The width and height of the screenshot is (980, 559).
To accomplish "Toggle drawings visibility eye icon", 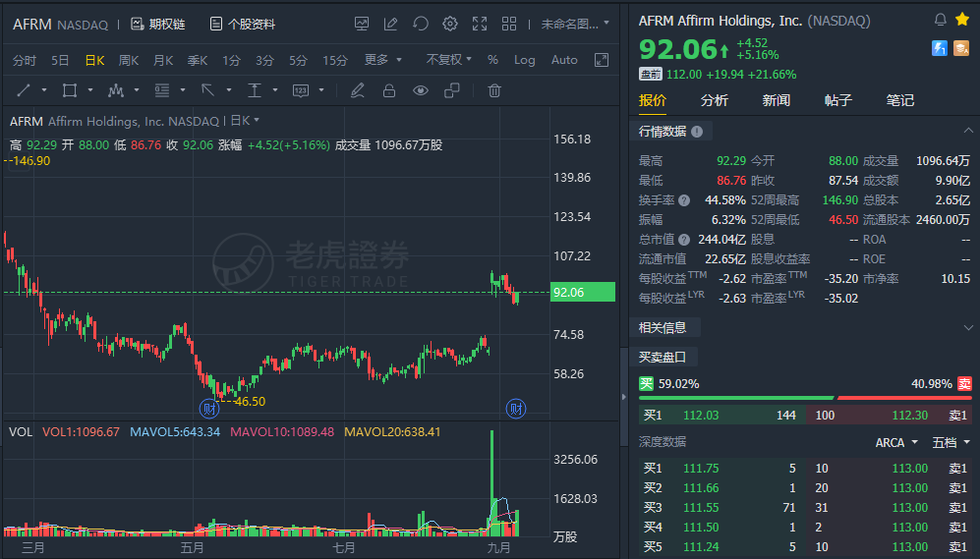I will tap(421, 90).
